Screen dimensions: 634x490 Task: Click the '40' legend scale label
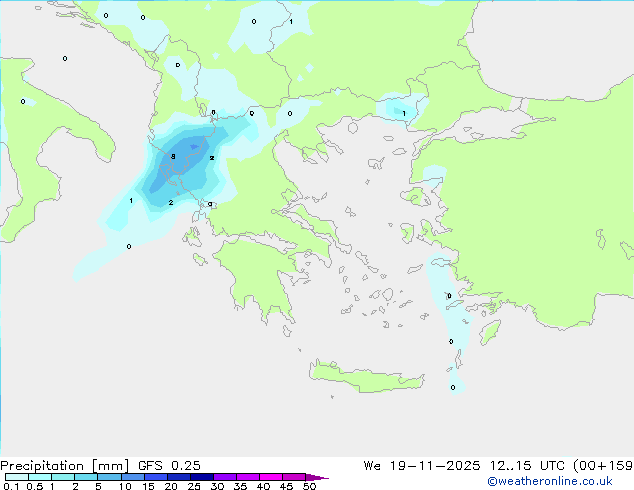pos(263,486)
